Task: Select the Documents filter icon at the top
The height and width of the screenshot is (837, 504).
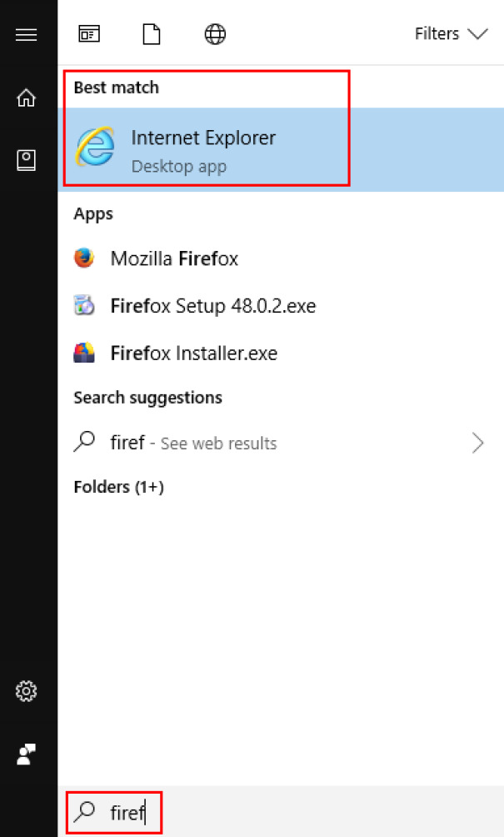Action: [x=152, y=34]
